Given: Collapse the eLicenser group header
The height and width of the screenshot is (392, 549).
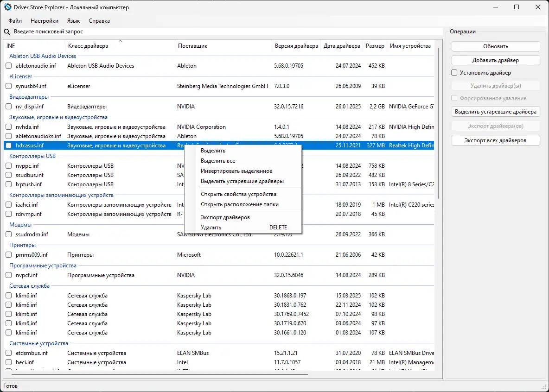Looking at the screenshot, I should [x=21, y=76].
